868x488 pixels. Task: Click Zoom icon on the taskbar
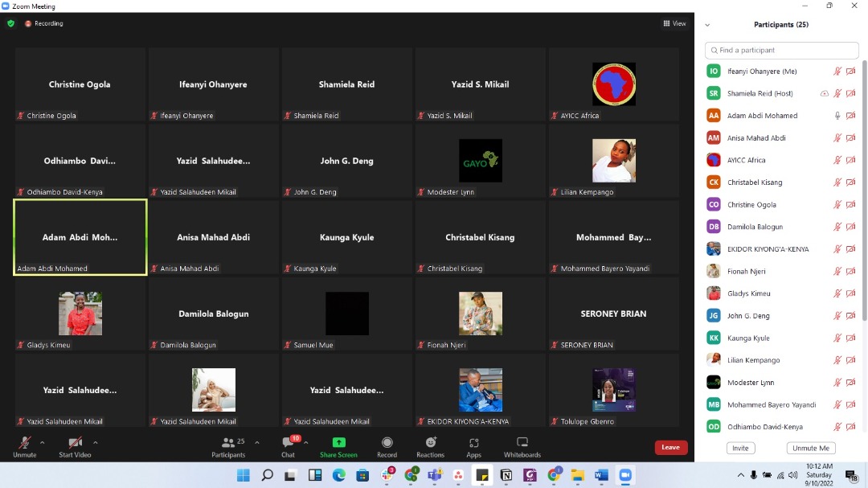click(625, 474)
